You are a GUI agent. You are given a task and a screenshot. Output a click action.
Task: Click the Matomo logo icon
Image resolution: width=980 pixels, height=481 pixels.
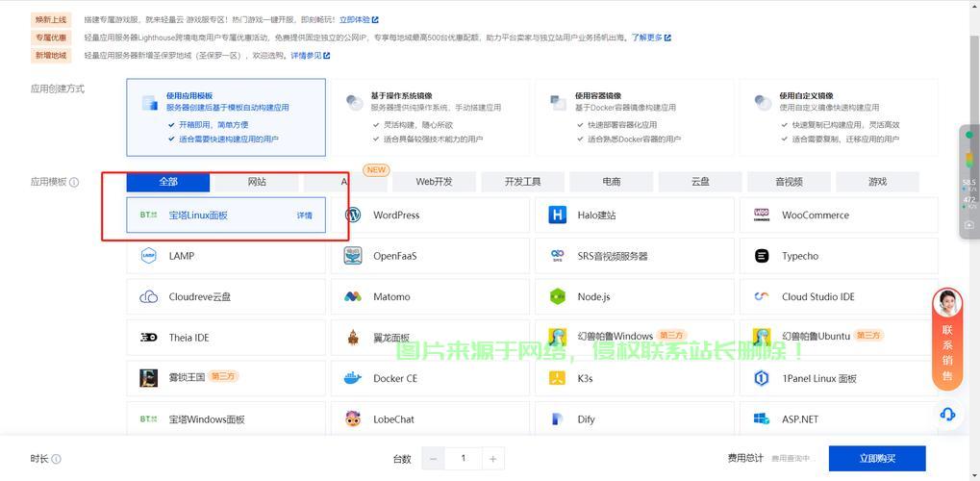pyautogui.click(x=353, y=296)
